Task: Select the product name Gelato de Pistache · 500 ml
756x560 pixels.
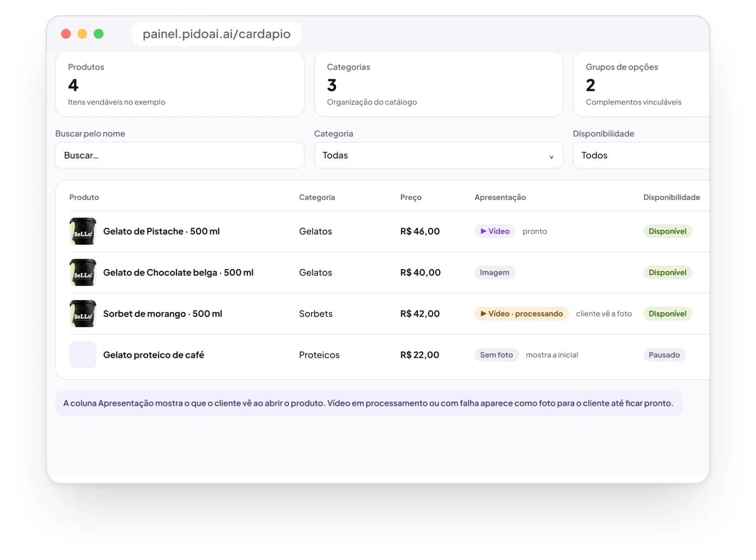Action: [x=161, y=232]
